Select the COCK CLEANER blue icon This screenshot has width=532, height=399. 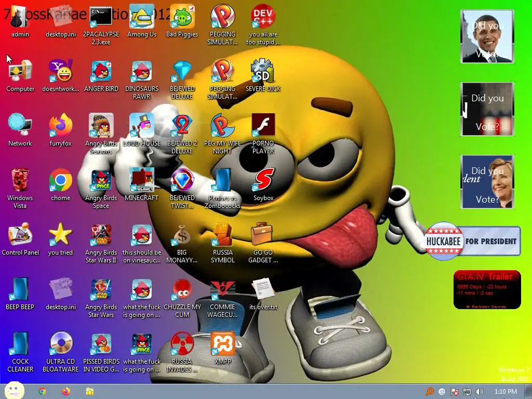tap(20, 343)
